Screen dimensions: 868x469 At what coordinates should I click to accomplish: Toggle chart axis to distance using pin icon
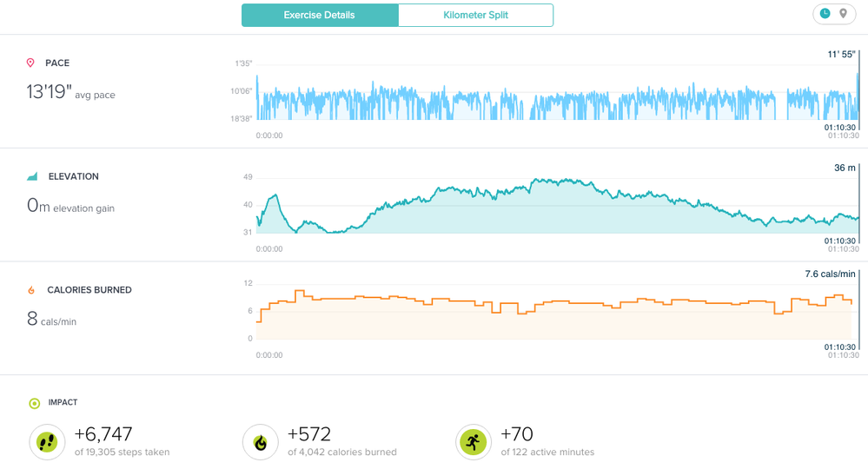pos(843,14)
